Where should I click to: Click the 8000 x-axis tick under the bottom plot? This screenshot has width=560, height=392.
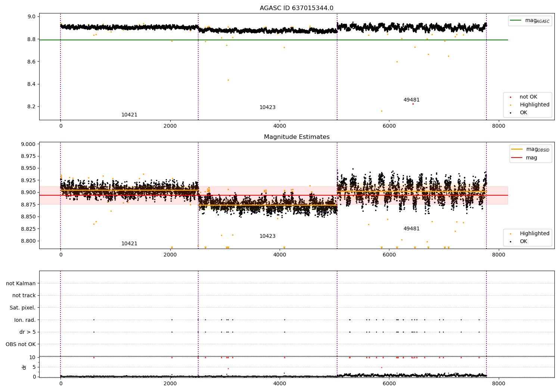(499, 383)
